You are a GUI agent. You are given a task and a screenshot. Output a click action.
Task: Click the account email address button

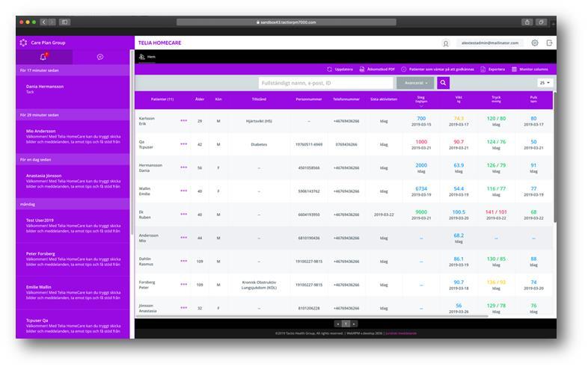click(x=490, y=43)
